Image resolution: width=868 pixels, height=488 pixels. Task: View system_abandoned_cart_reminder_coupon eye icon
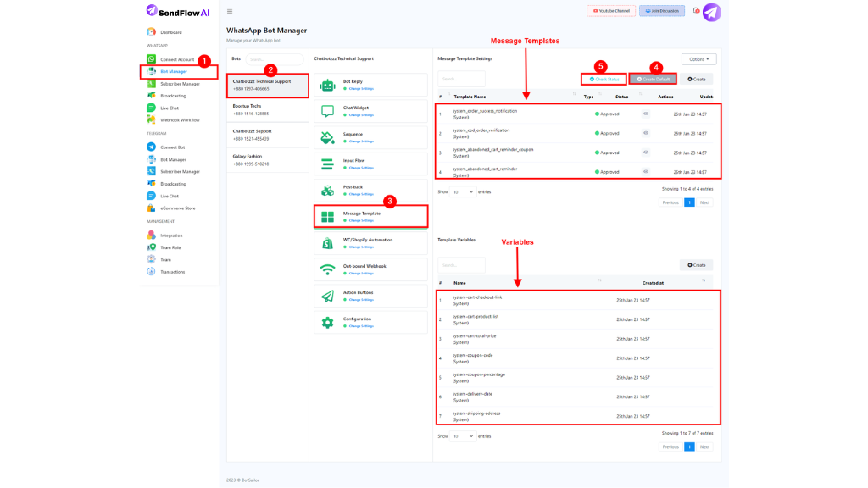645,152
